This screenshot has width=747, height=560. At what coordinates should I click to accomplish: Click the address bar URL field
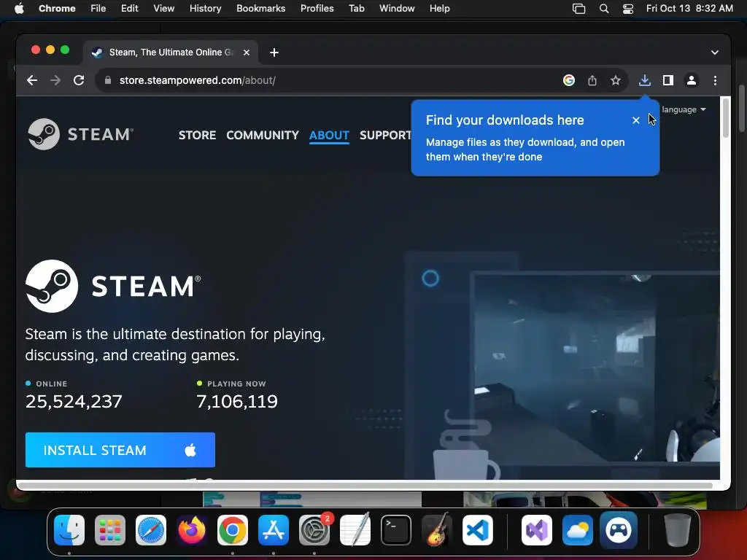(x=329, y=80)
